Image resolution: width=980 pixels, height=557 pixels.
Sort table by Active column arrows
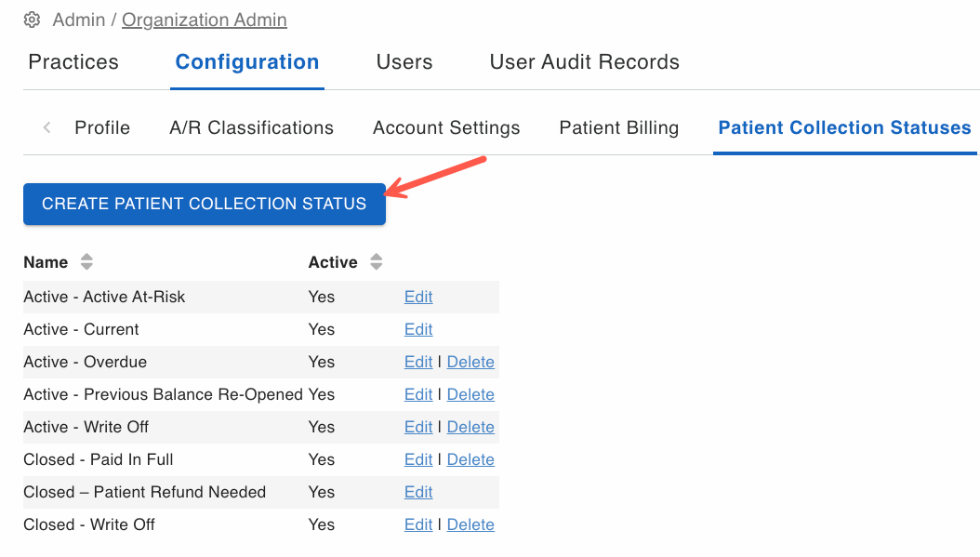point(376,262)
